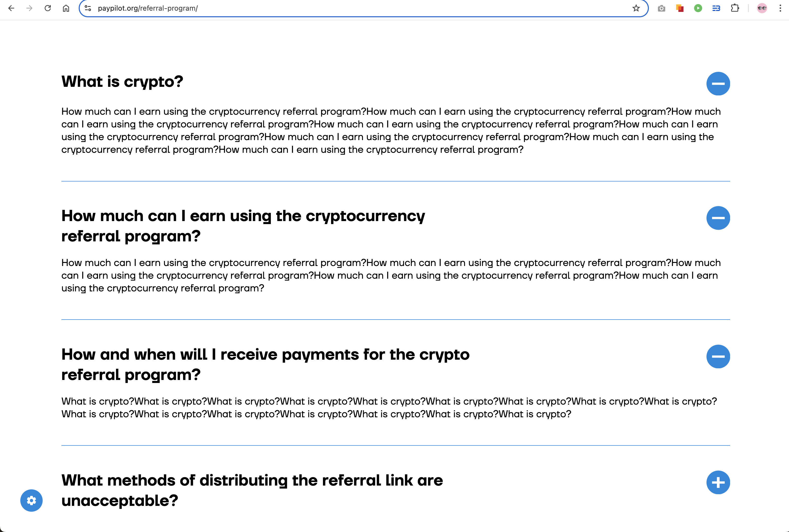Go to the browser home page
Image resolution: width=789 pixels, height=532 pixels.
pos(66,8)
